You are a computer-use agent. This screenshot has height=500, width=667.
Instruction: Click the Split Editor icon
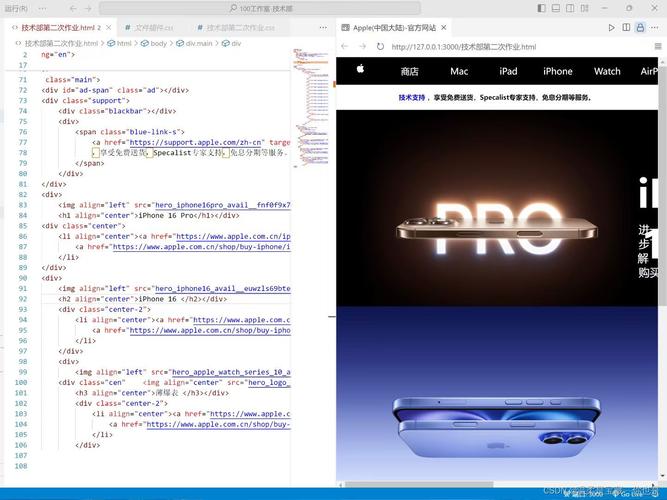pos(627,28)
